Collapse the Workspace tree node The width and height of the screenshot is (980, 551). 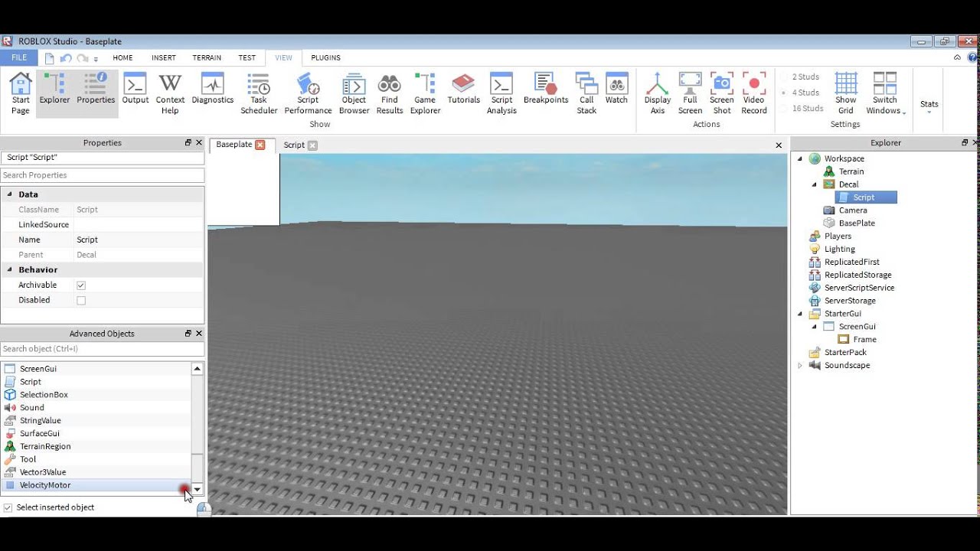click(x=801, y=159)
